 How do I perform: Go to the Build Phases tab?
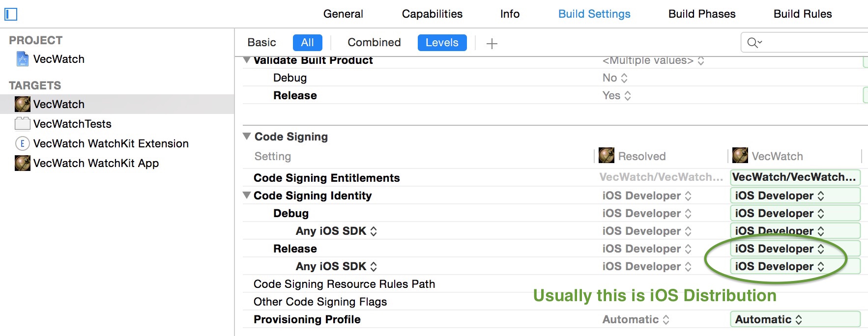point(702,14)
